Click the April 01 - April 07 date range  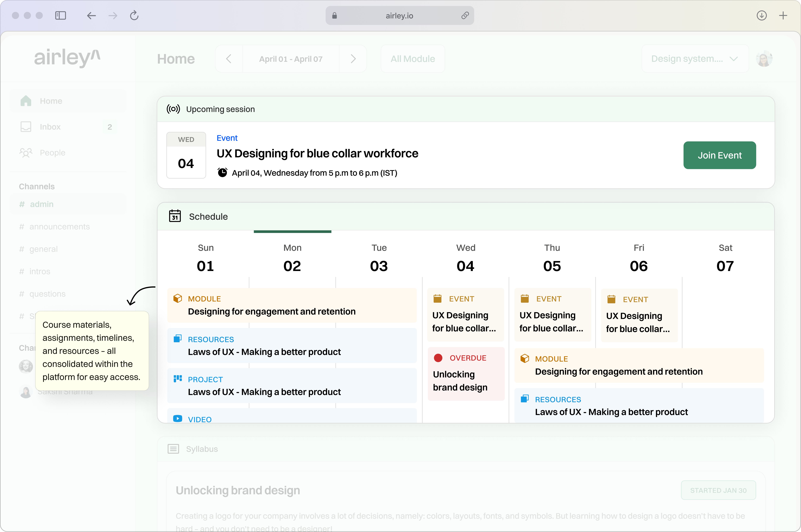tap(291, 59)
